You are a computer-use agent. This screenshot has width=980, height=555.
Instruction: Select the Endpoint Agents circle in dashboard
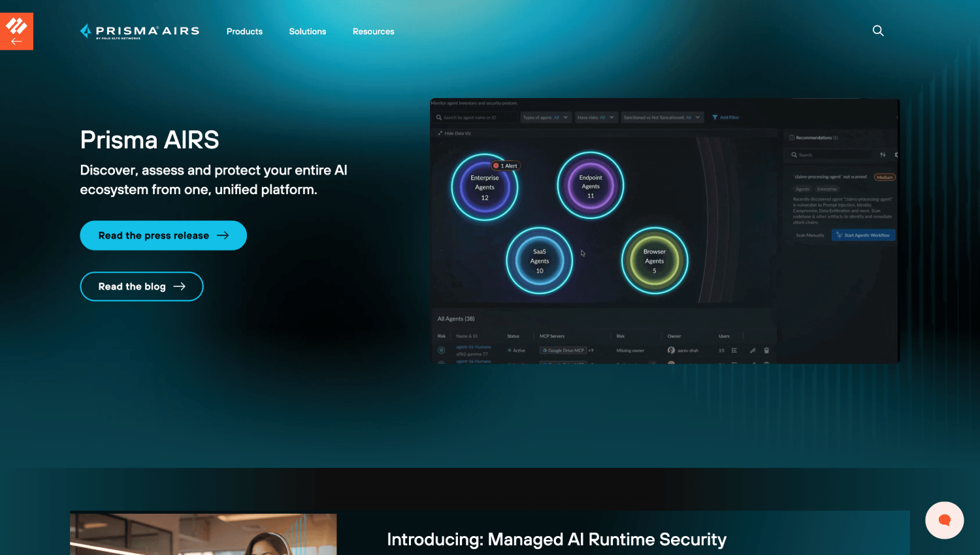coord(591,186)
